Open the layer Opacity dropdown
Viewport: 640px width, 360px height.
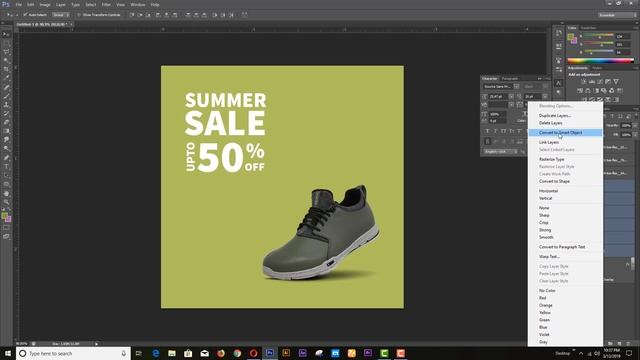tap(635, 125)
